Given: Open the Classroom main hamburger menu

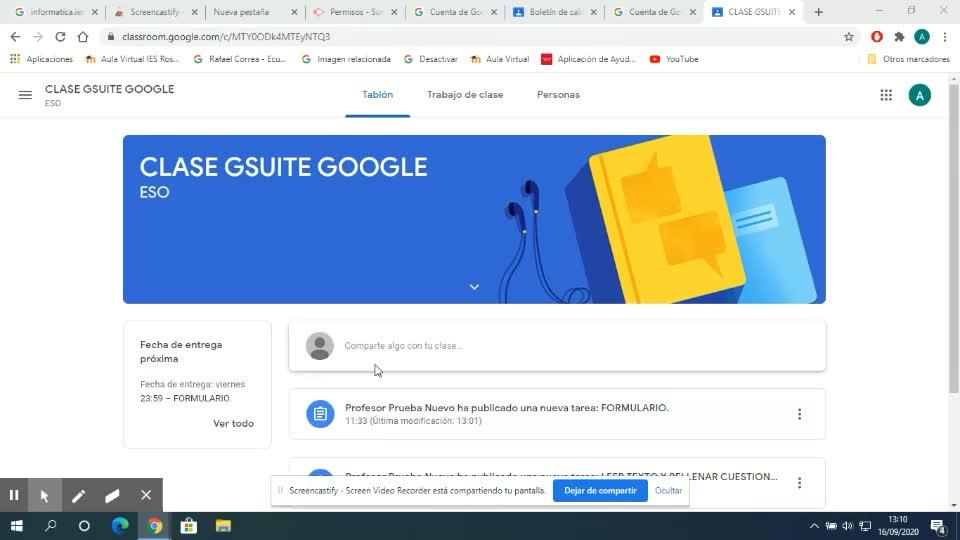Looking at the screenshot, I should click(x=25, y=95).
